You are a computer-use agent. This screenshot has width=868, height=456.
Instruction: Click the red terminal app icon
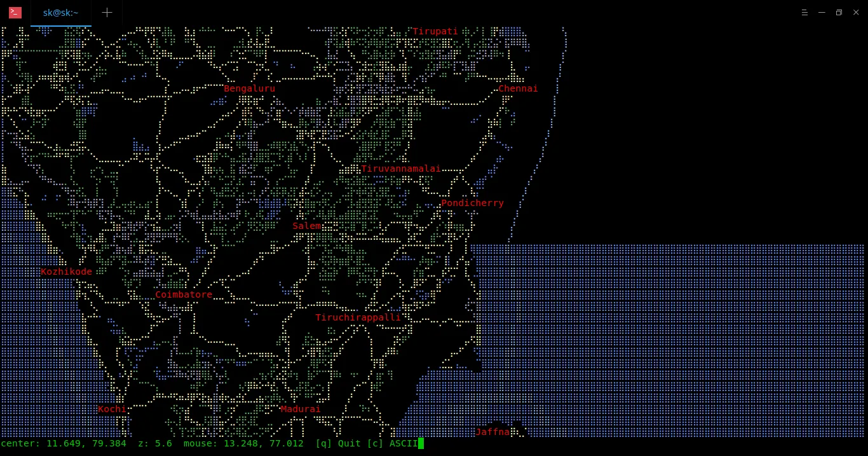[15, 13]
